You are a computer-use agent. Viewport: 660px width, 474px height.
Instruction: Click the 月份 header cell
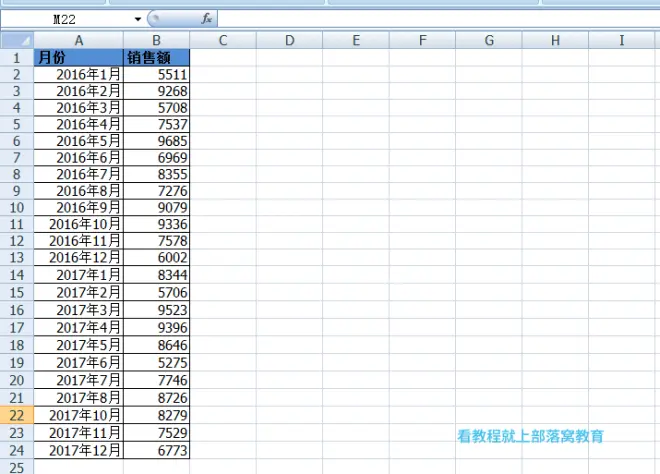pyautogui.click(x=79, y=57)
